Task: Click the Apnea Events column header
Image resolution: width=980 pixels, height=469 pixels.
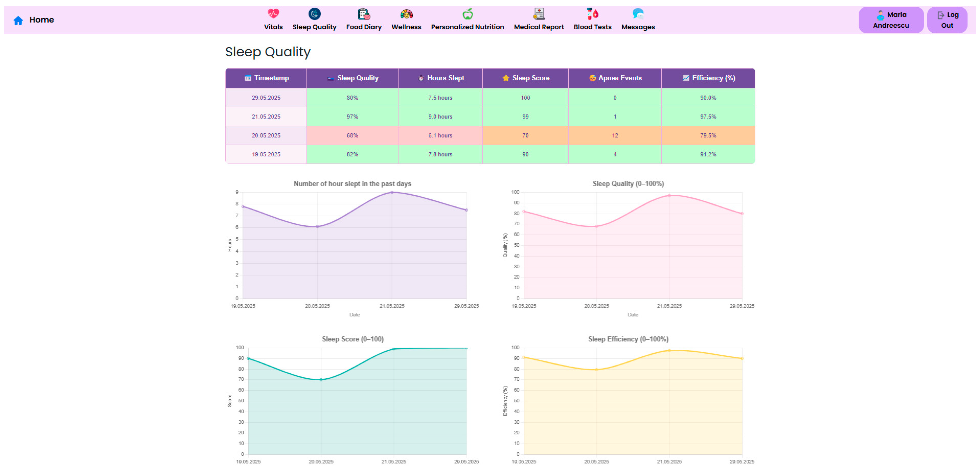Action: tap(615, 78)
